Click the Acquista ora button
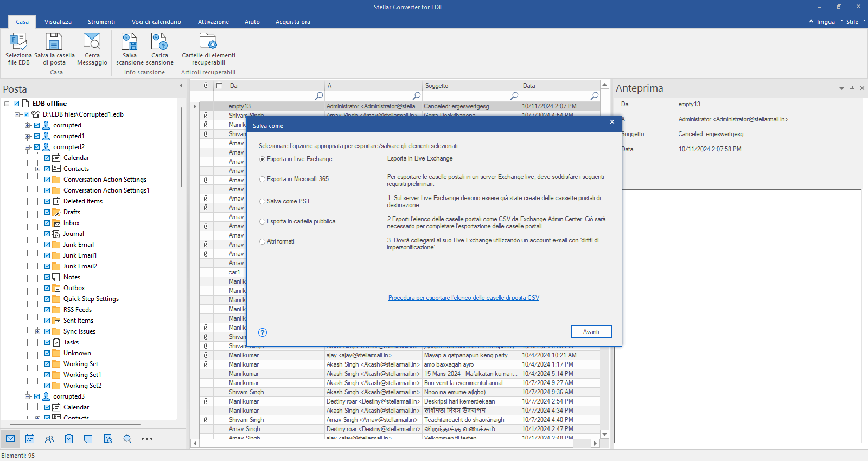This screenshot has width=868, height=461. [x=293, y=22]
